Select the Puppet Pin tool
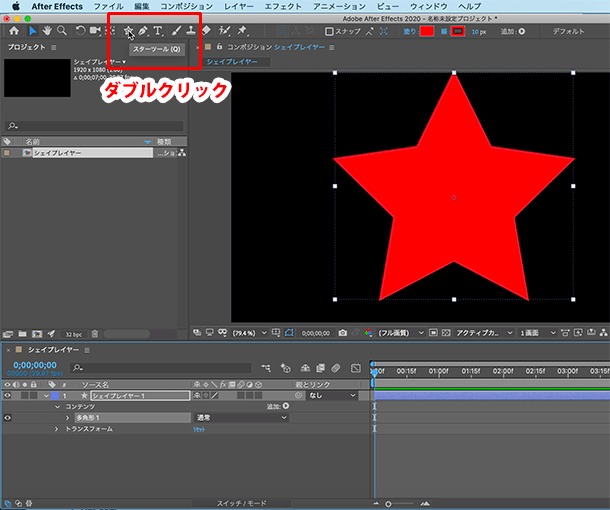The width and height of the screenshot is (610, 510). coord(242,30)
